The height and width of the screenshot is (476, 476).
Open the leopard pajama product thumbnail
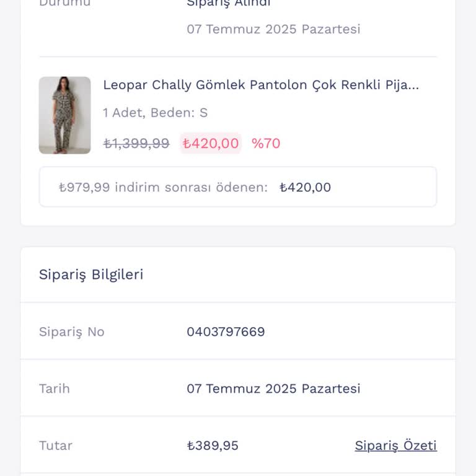[64, 115]
